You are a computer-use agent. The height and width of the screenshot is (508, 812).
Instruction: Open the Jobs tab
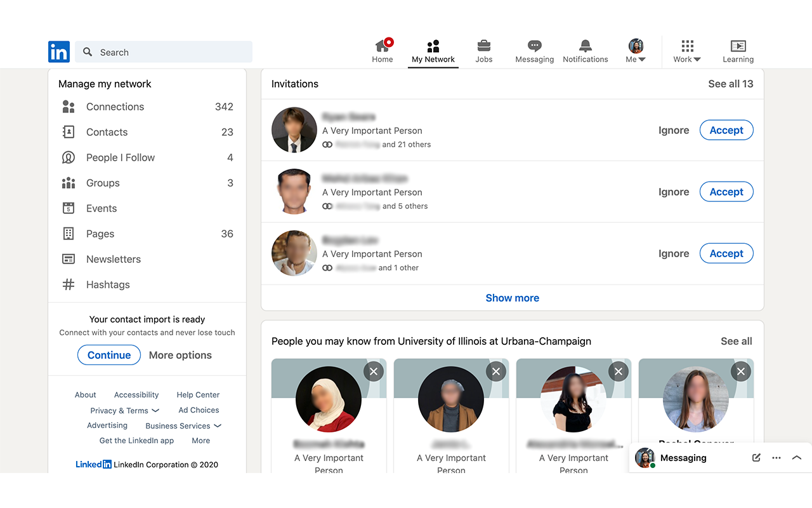483,51
